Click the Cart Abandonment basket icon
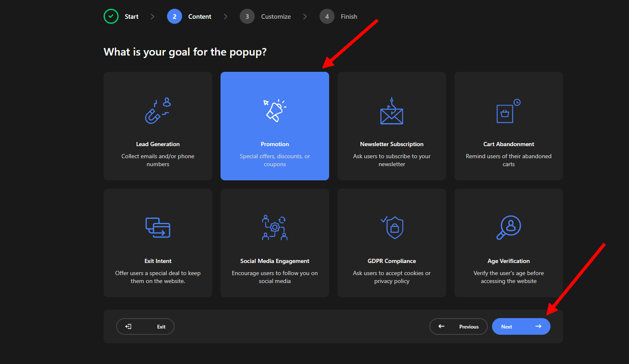The width and height of the screenshot is (629, 364). pyautogui.click(x=509, y=111)
